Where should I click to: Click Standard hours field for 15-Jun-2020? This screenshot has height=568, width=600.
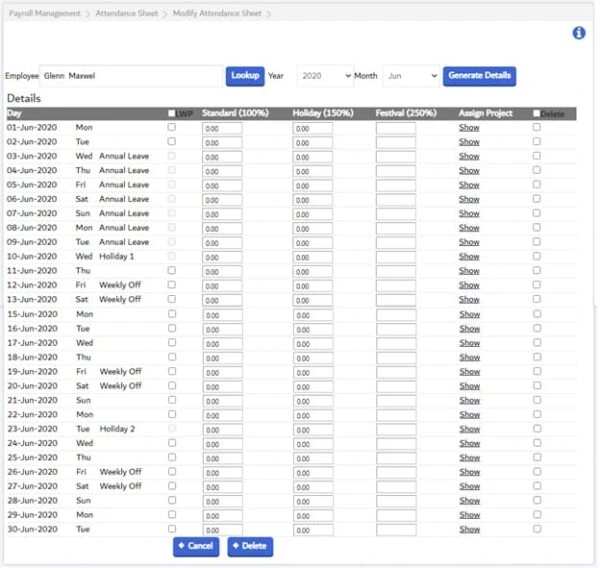[x=222, y=315]
